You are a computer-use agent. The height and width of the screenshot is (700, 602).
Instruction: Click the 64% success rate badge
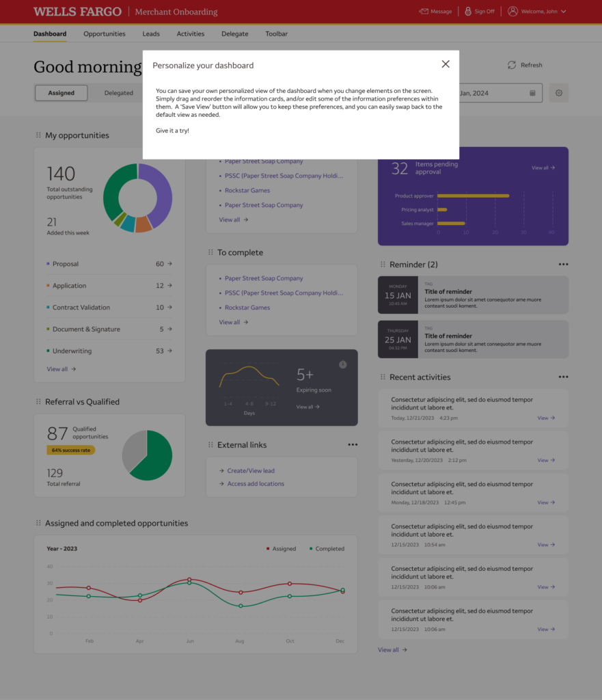(x=70, y=450)
